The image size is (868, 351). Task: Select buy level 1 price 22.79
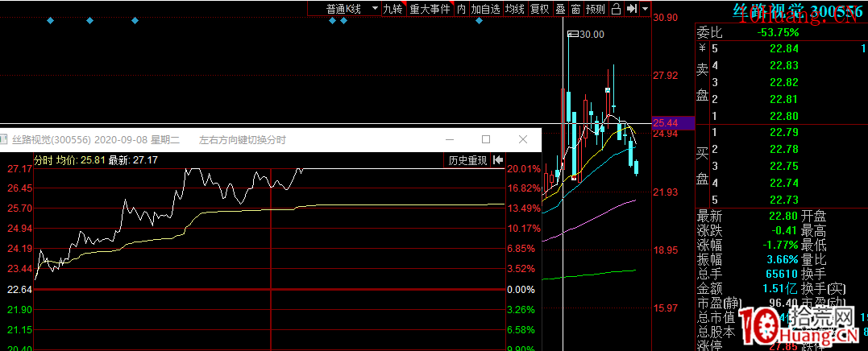coord(784,132)
